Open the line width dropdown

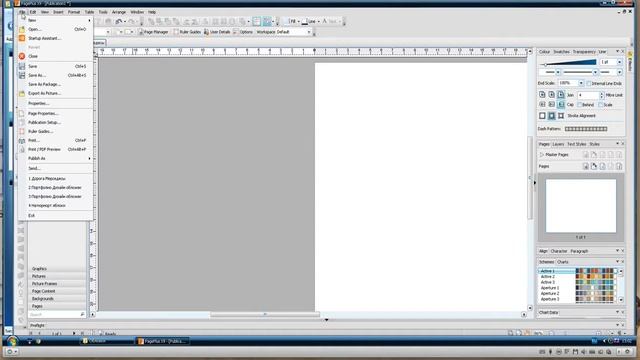[619, 62]
